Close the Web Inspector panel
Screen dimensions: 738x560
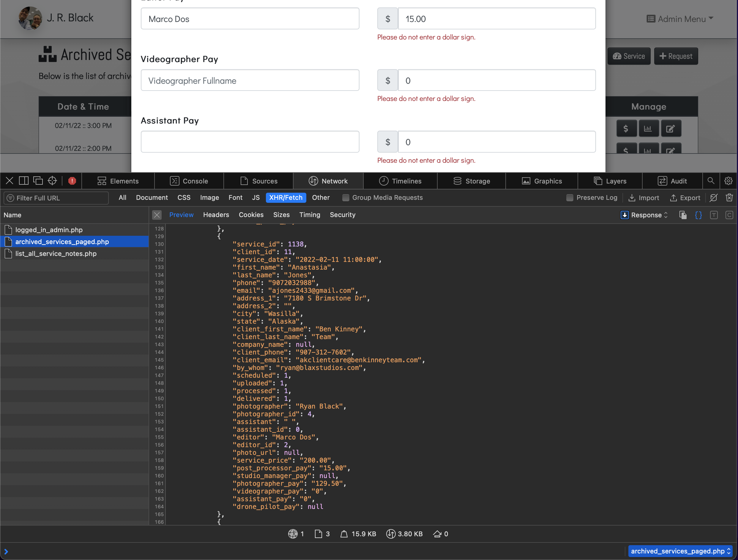coord(9,181)
